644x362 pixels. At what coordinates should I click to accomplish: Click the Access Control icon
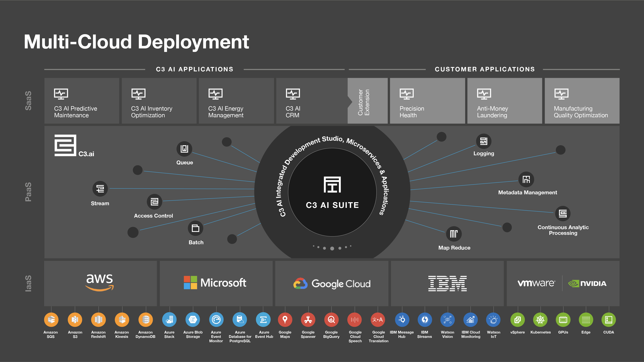154,202
